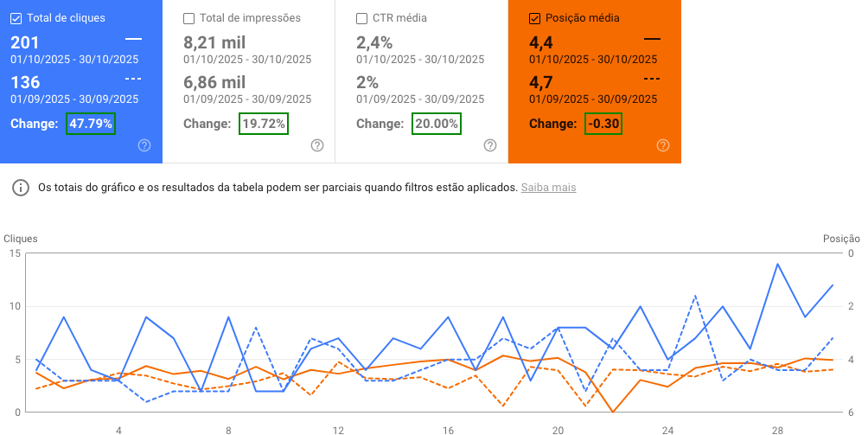Click the 47.79% change badge

91,124
